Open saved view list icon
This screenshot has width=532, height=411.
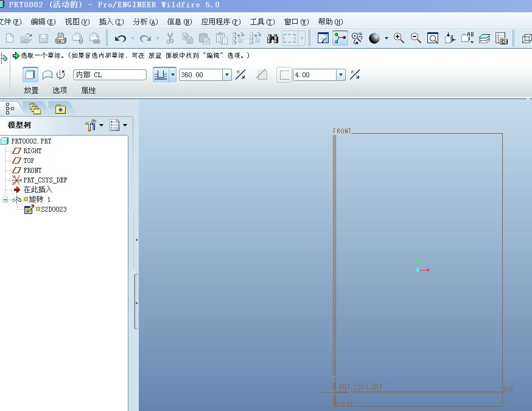tap(467, 38)
